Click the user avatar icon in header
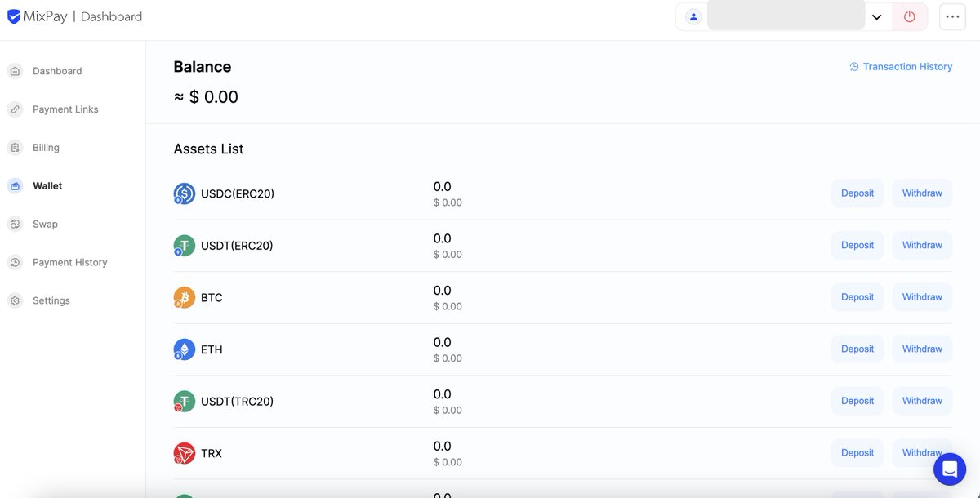Viewport: 980px width, 498px height. 693,16
